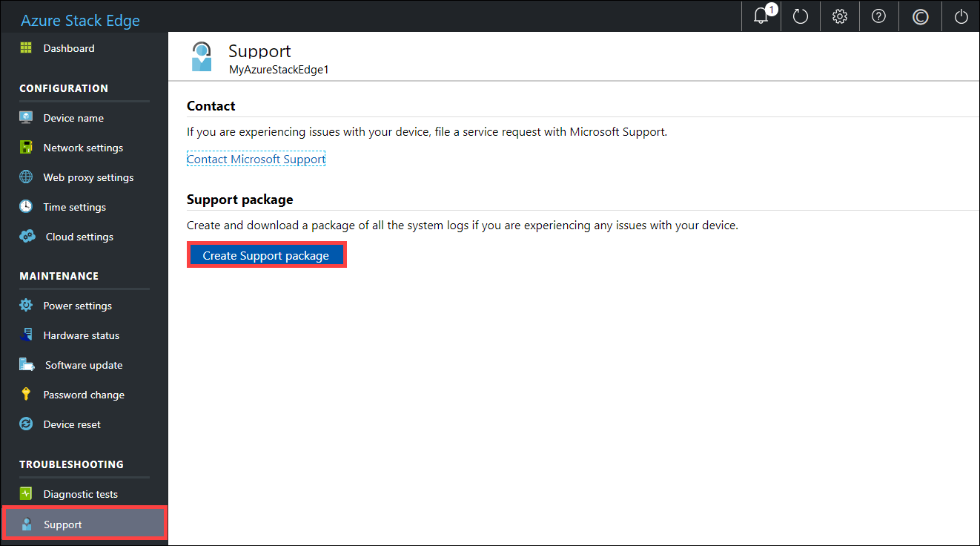
Task: Click the copyright circle icon
Action: 920,16
